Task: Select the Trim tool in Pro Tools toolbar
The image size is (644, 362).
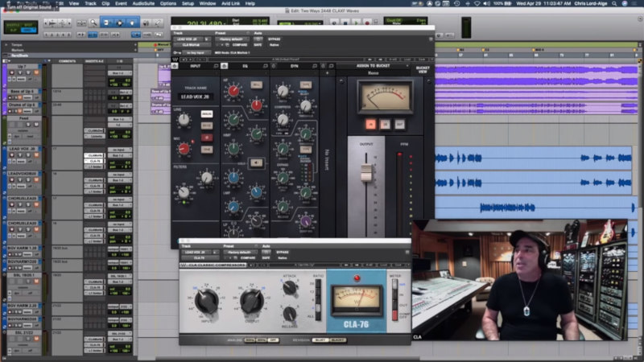Action: [x=106, y=23]
